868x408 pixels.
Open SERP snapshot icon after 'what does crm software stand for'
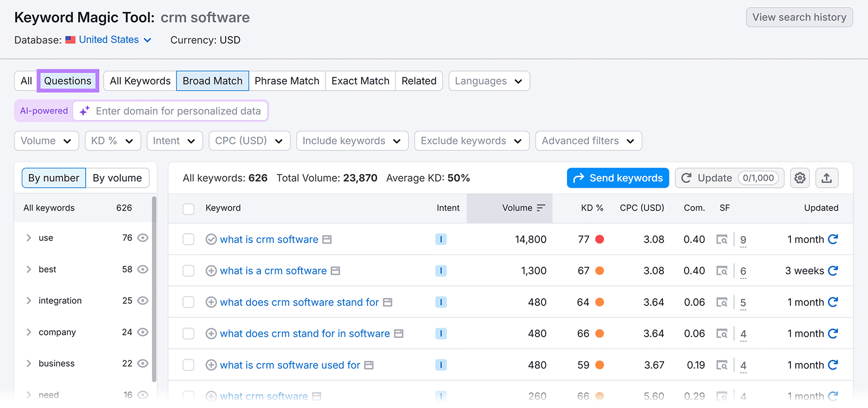tap(387, 302)
